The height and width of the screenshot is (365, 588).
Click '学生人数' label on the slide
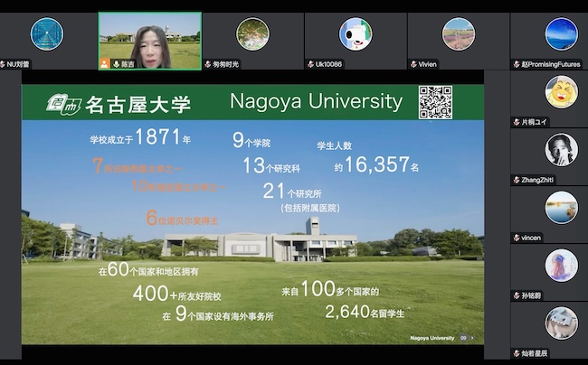334,145
